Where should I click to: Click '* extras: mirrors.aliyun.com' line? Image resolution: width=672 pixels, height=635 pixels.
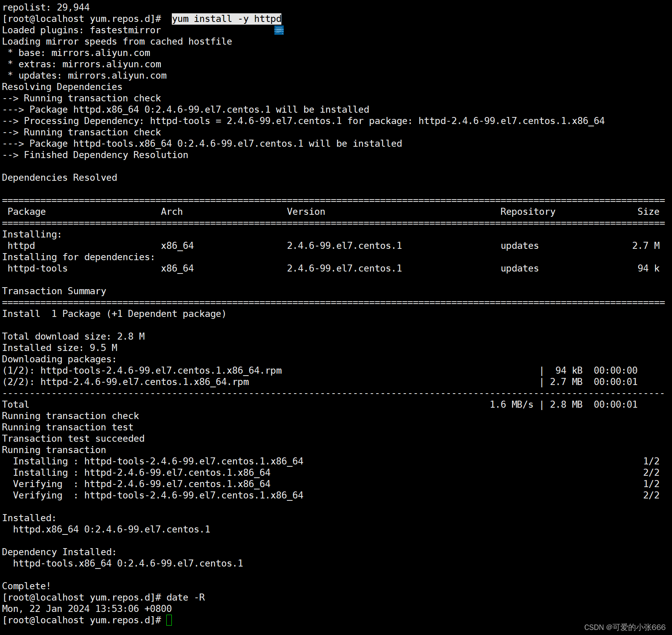click(x=84, y=64)
